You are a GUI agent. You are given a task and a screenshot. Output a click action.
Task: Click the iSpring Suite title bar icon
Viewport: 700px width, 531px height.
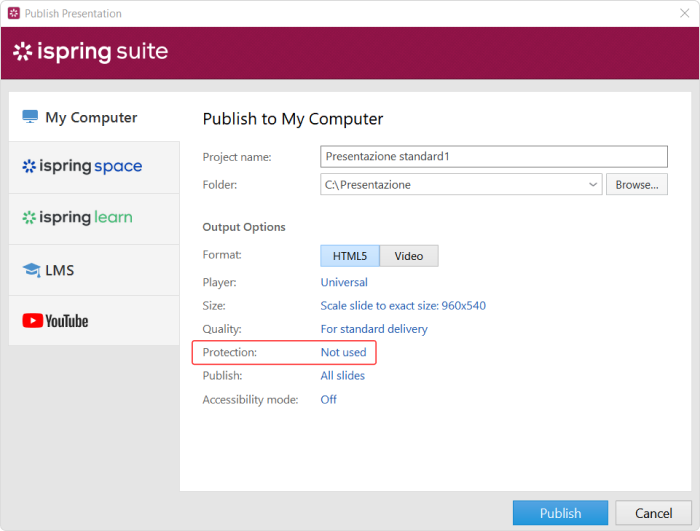pyautogui.click(x=14, y=13)
